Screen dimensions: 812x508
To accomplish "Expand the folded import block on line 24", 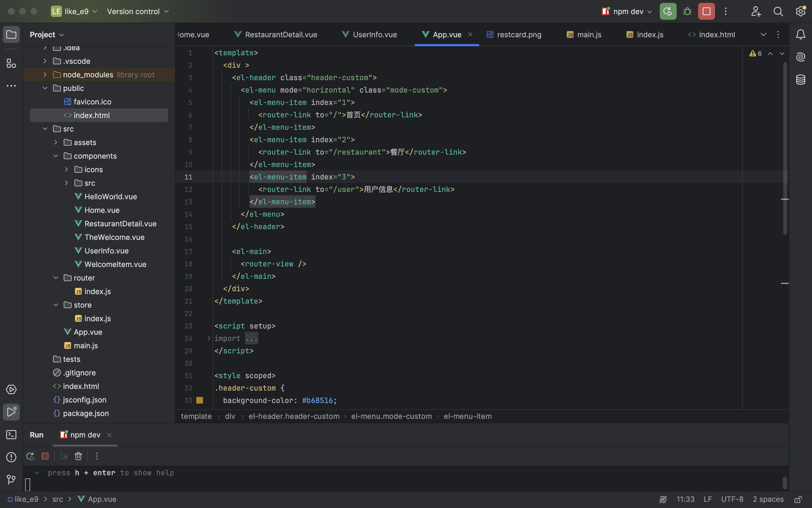I will point(209,338).
